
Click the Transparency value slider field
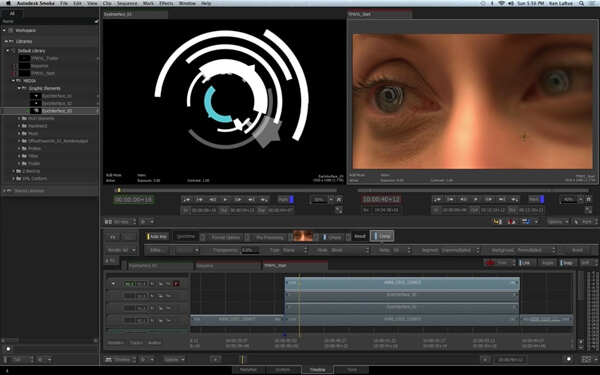pyautogui.click(x=250, y=250)
